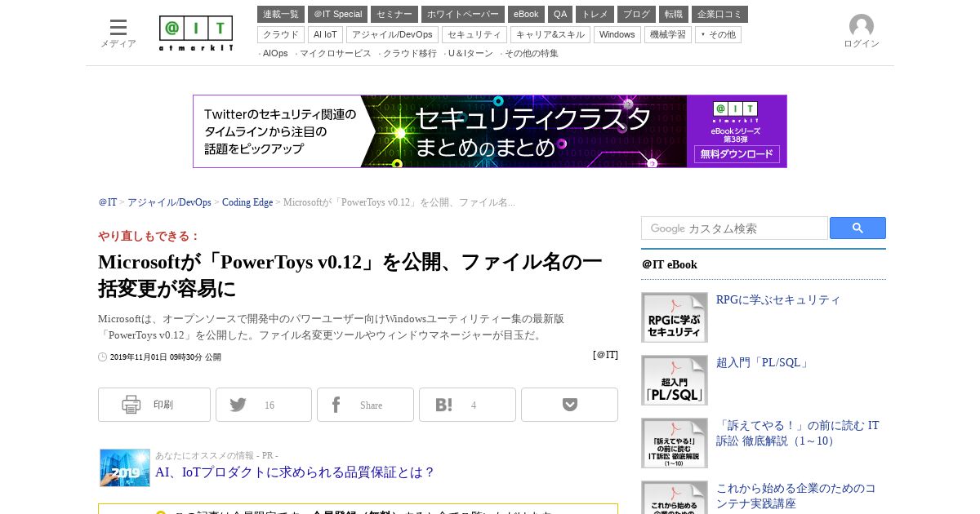Open 超入門「PL/SQL」 text link
The height and width of the screenshot is (514, 980).
(x=764, y=362)
